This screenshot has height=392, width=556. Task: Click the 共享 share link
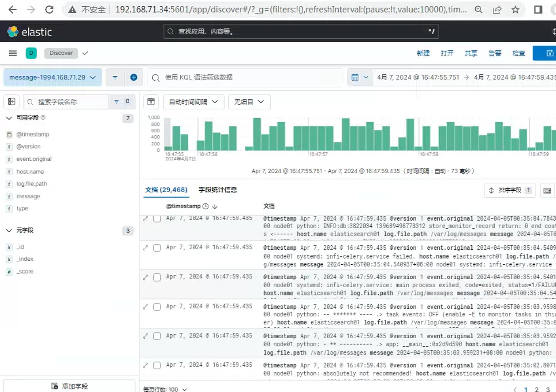click(471, 53)
